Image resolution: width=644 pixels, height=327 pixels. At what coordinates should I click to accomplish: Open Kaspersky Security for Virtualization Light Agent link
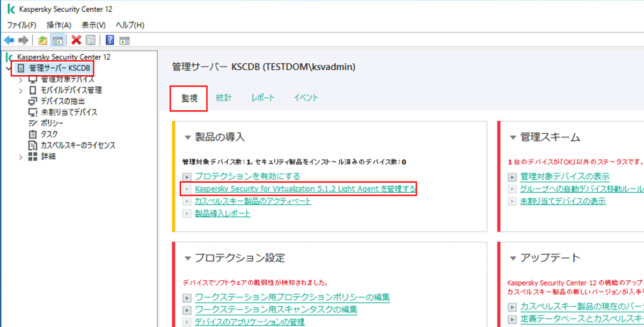pos(305,189)
